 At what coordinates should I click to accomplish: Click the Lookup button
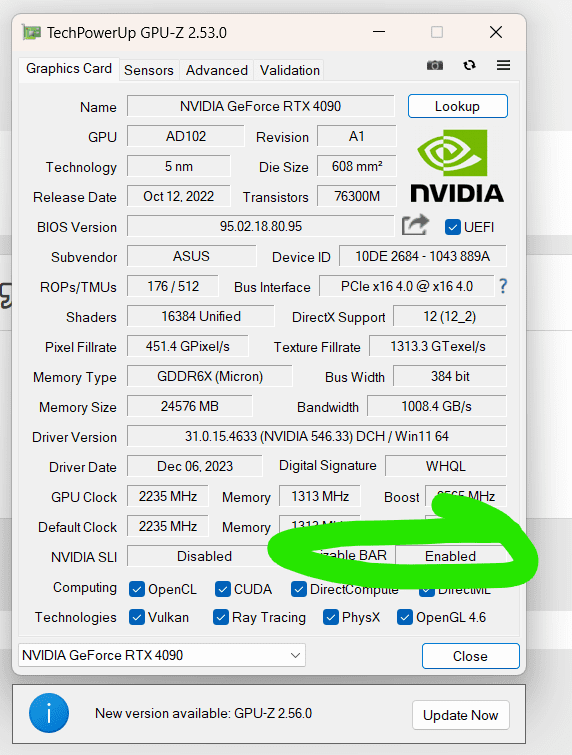(x=457, y=106)
